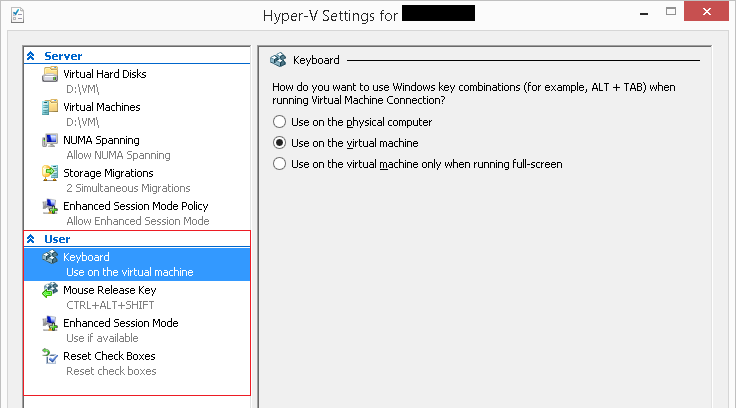Click the Allow NUMA Spanning subtitle
Image resolution: width=736 pixels, height=408 pixels.
click(x=118, y=155)
